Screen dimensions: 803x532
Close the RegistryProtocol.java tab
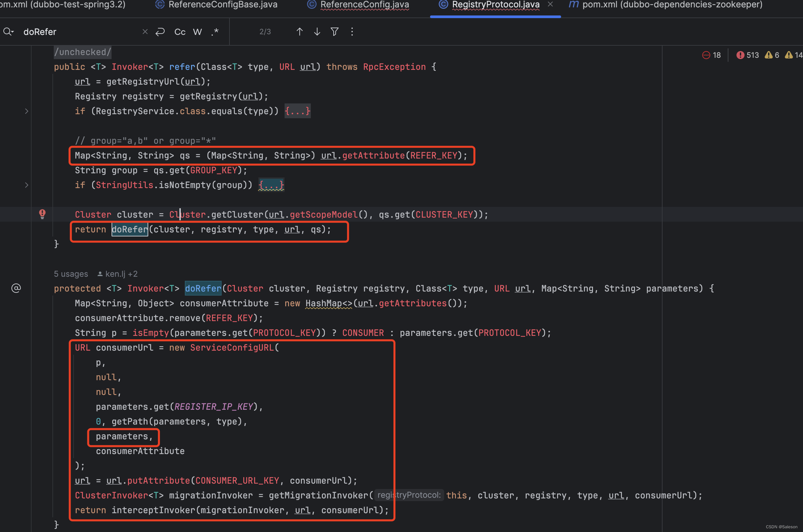pos(550,4)
